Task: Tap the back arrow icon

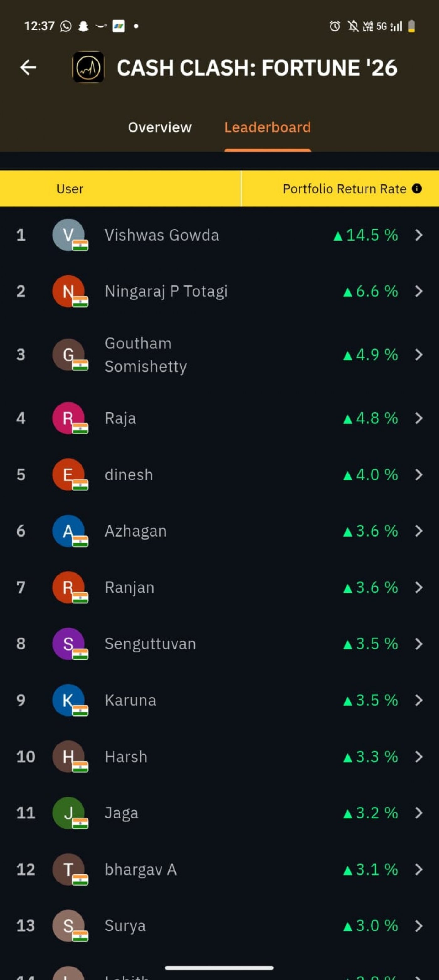Action: 28,68
